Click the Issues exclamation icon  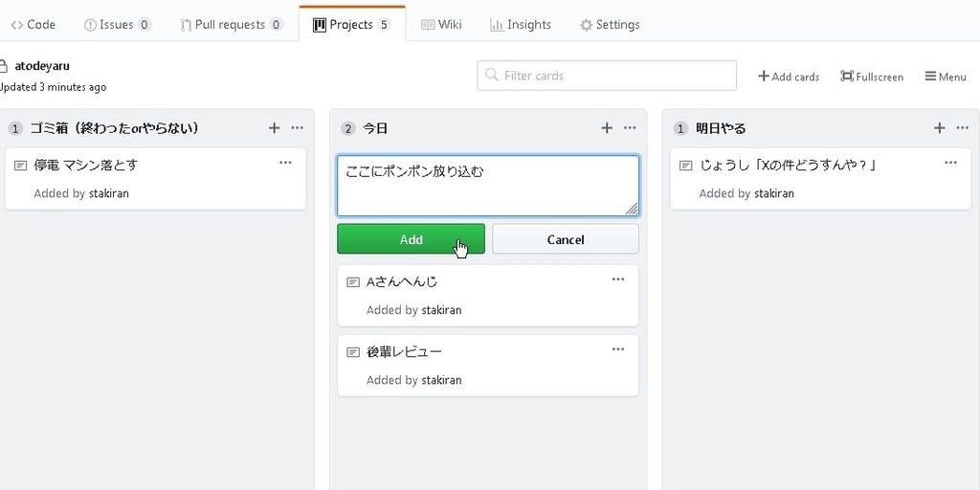click(x=90, y=25)
